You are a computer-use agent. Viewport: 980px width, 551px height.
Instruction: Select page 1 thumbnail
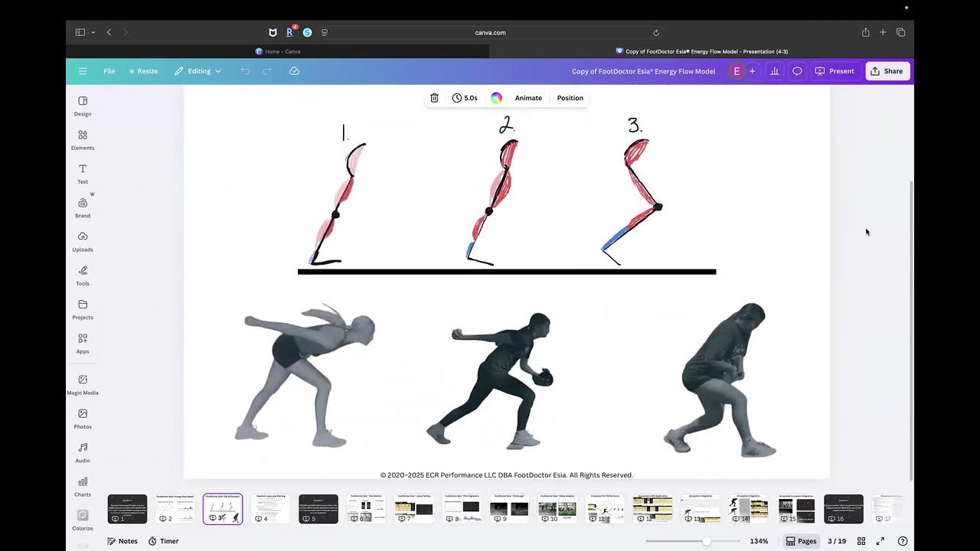click(127, 509)
